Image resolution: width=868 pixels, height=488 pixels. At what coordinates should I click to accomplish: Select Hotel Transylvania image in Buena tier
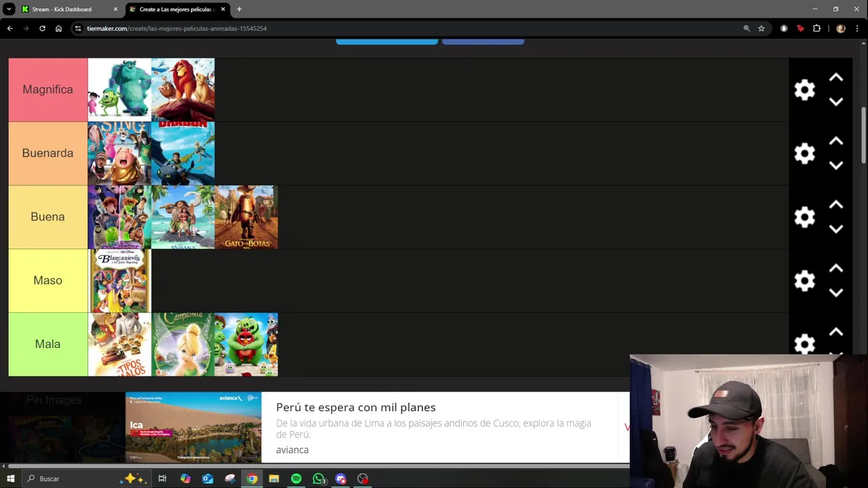(119, 217)
